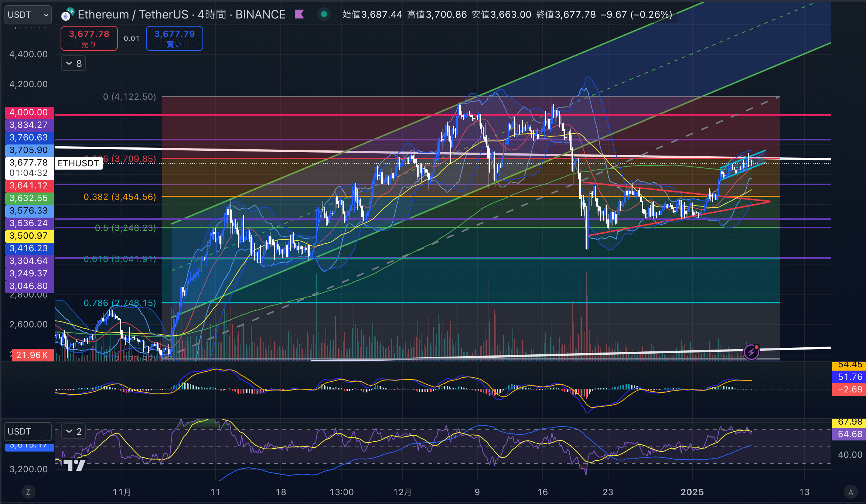
Task: Click the current price 3,677.78 countdown label
Action: (29, 168)
